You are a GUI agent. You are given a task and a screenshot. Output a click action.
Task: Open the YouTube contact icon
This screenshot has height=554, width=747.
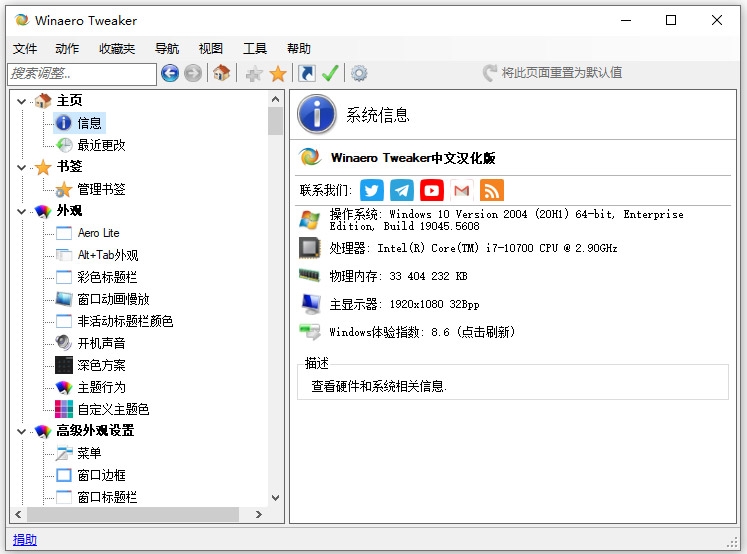click(432, 190)
